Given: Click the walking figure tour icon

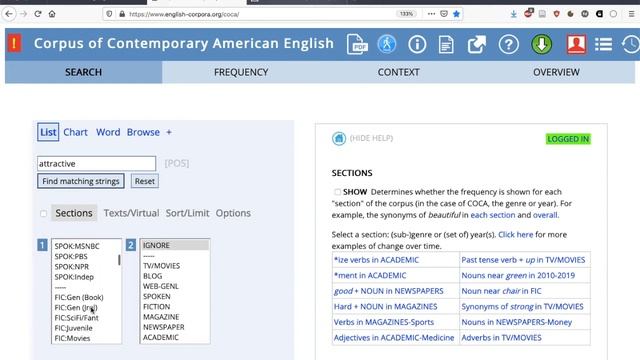Looking at the screenshot, I should [387, 44].
